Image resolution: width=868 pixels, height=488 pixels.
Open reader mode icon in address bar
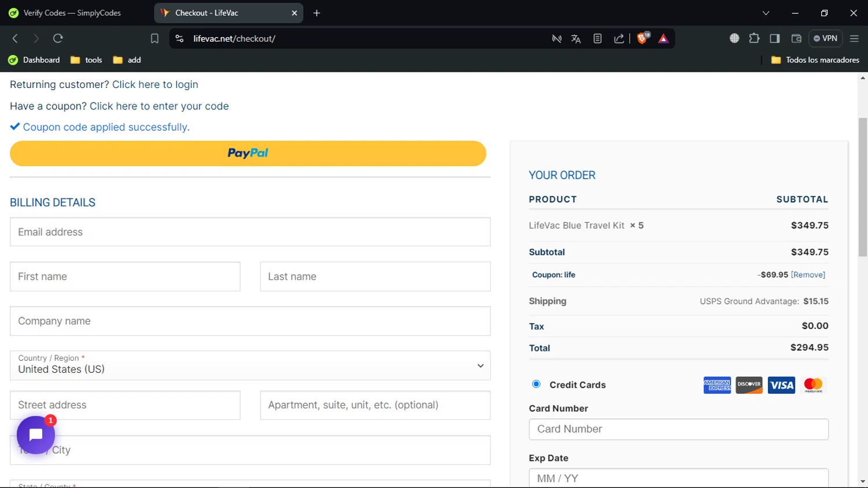598,39
